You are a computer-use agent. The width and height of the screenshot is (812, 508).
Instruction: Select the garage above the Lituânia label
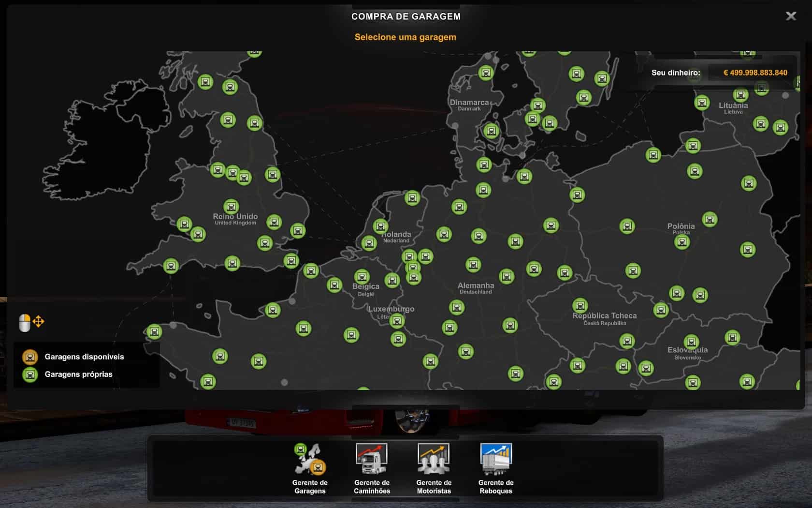[x=740, y=94]
